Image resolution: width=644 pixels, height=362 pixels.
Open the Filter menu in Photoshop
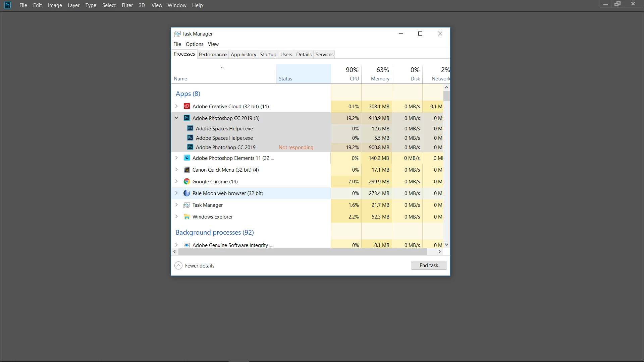click(x=127, y=5)
